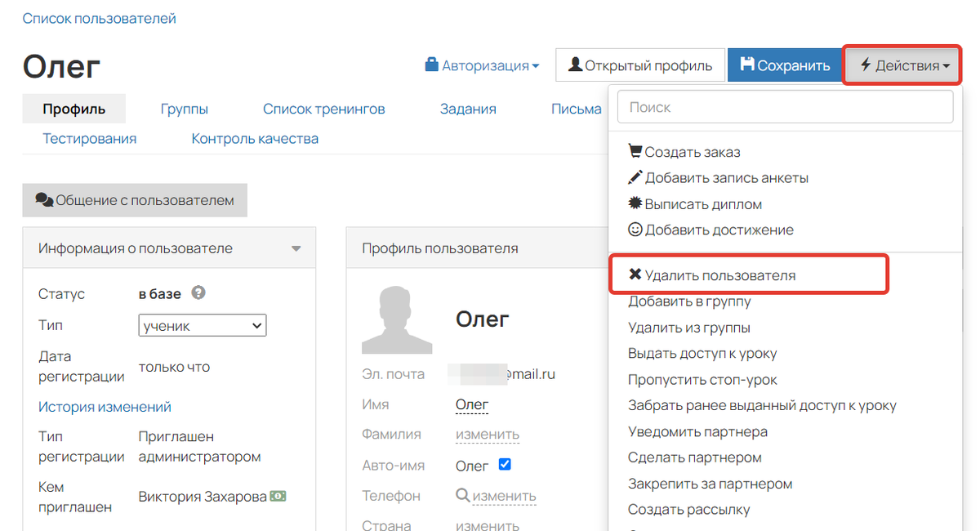Image resolution: width=980 pixels, height=531 pixels.
Task: Click the smiley icon beside Добавить достижение
Action: point(635,230)
